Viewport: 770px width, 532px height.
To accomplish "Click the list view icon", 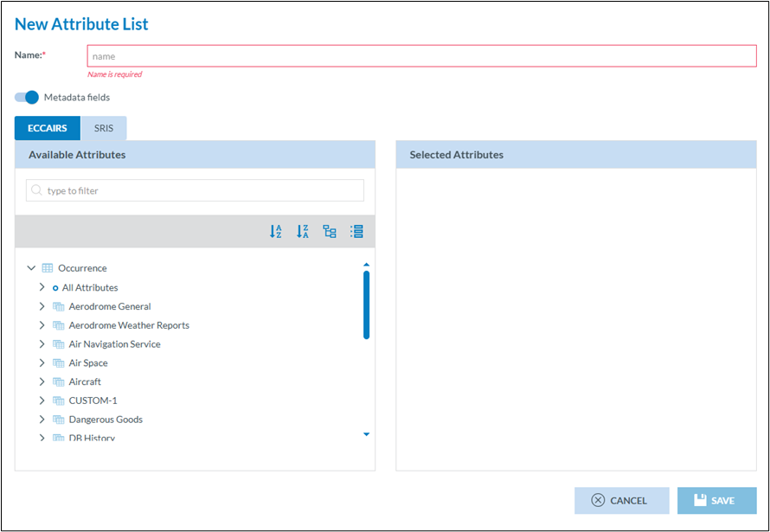I will point(356,232).
